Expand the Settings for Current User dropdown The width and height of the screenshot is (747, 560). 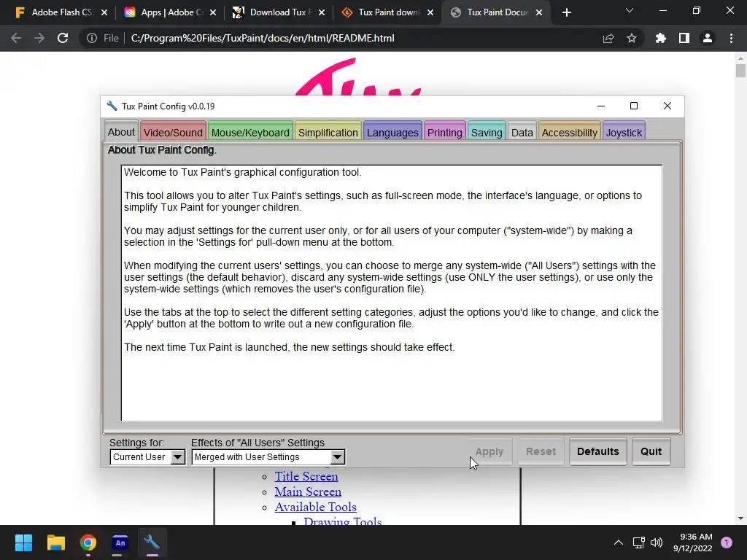tap(147, 456)
